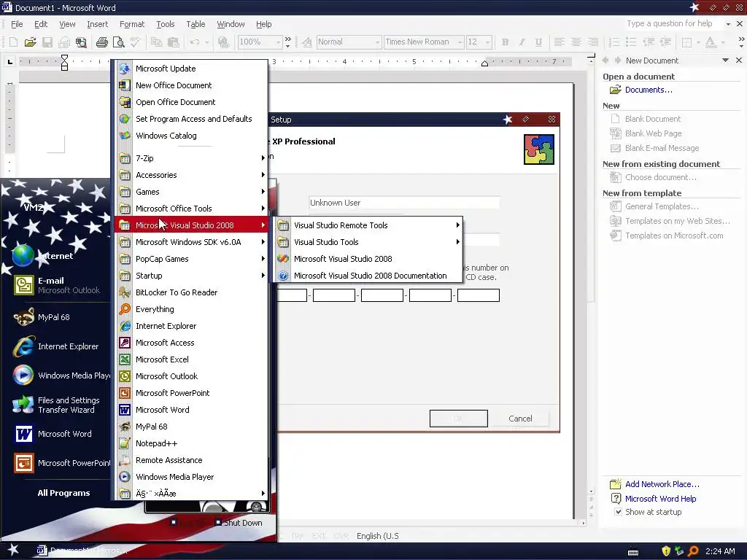Open the Times New Roman font dropdown
The image size is (747, 560).
[460, 42]
